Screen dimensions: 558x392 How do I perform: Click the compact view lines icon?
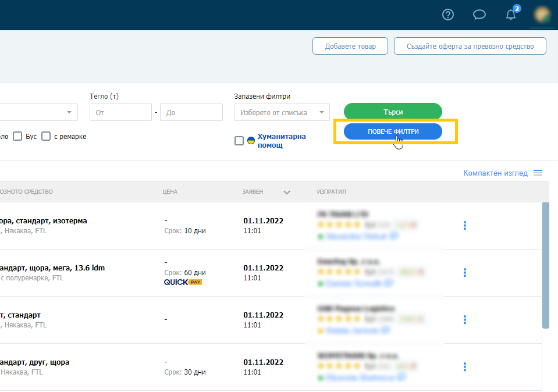click(538, 173)
